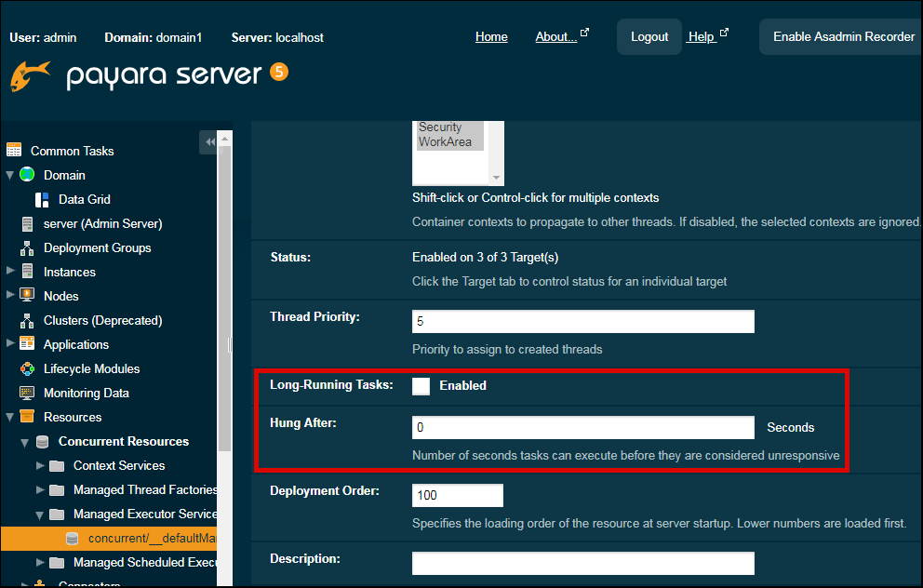
Task: Click the Hung After seconds field
Action: 582,428
